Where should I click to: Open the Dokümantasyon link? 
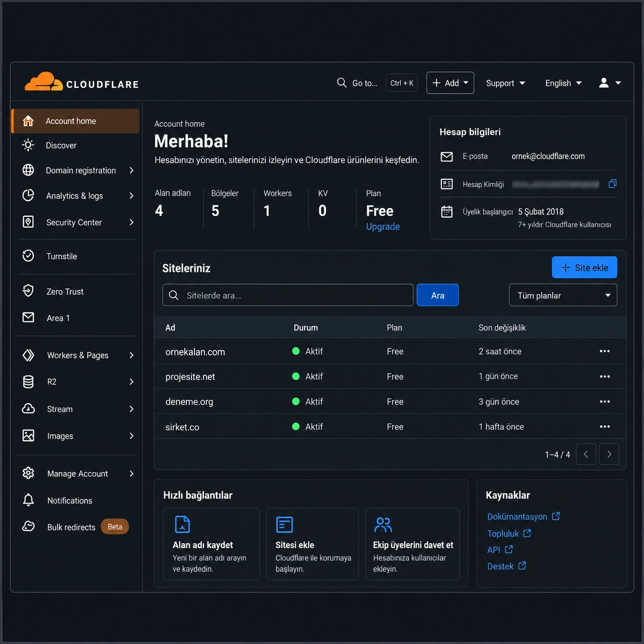(523, 517)
